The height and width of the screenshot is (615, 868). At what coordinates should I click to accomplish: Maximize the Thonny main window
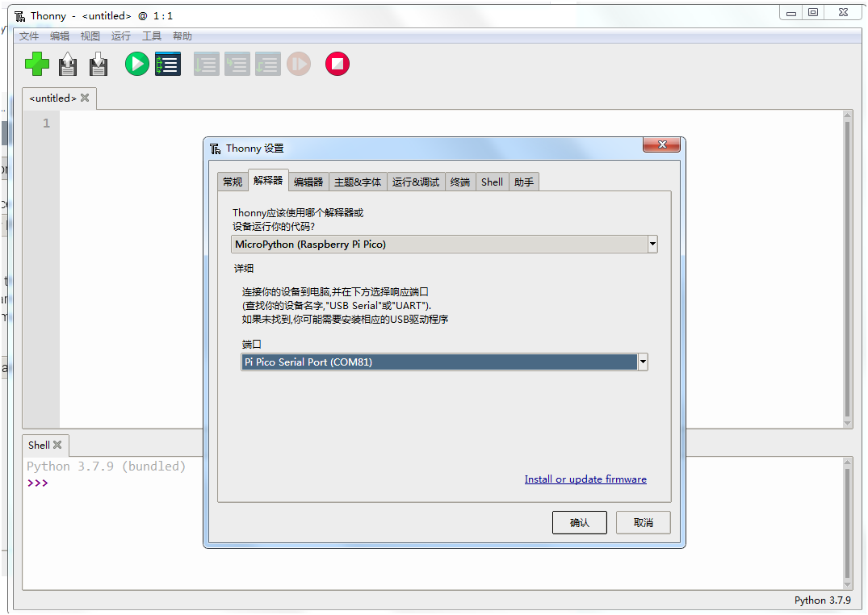click(x=813, y=12)
